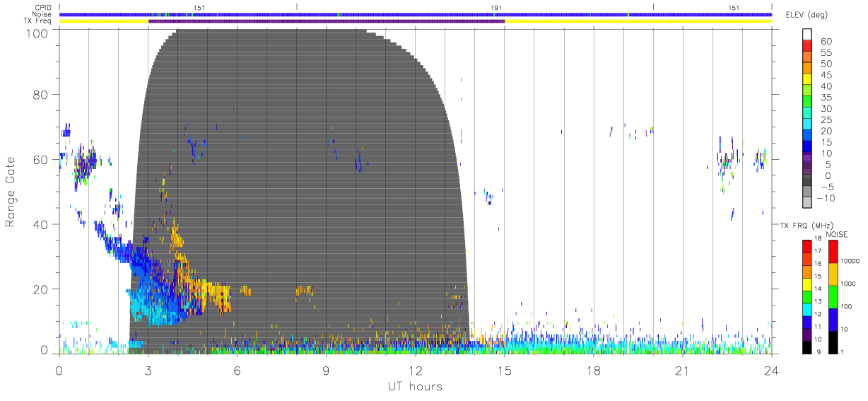Viewport: 868px width, 401px height.
Task: Click the '12' tick label on UT hours axis
Action: tap(416, 371)
